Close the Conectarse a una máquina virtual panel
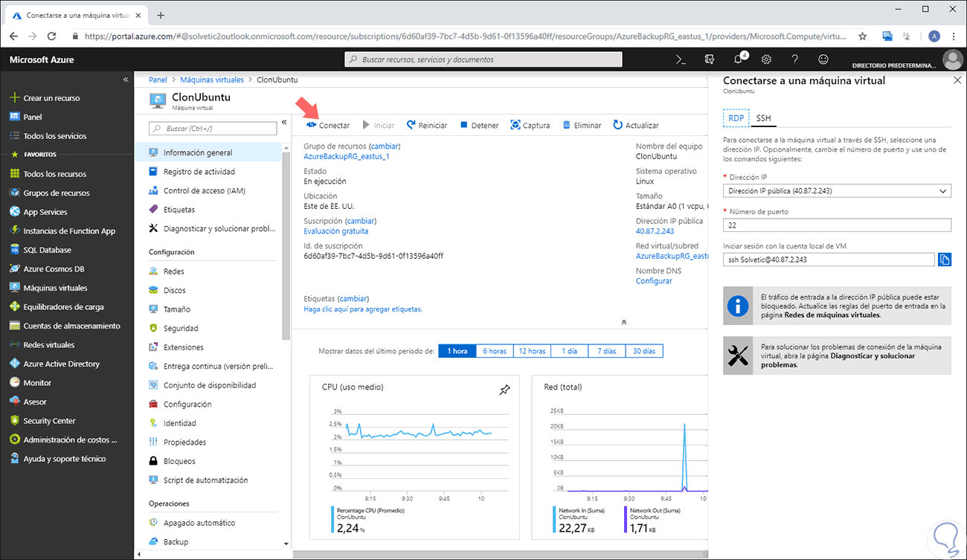The width and height of the screenshot is (967, 560). click(957, 80)
